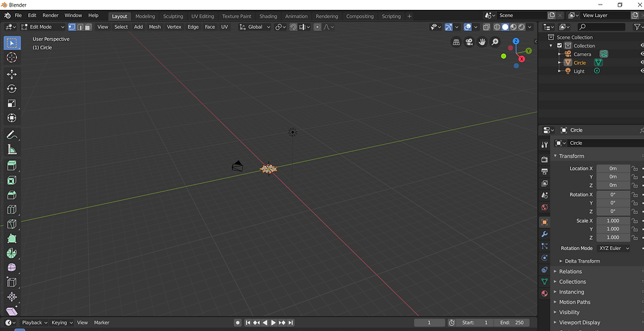The image size is (644, 331).
Task: Open the Render menu
Action: coord(51,15)
